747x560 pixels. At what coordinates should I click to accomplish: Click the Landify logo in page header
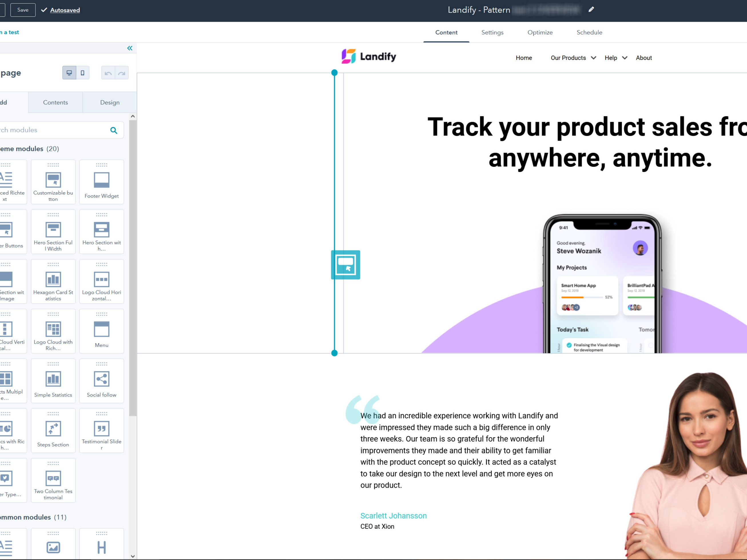(368, 56)
